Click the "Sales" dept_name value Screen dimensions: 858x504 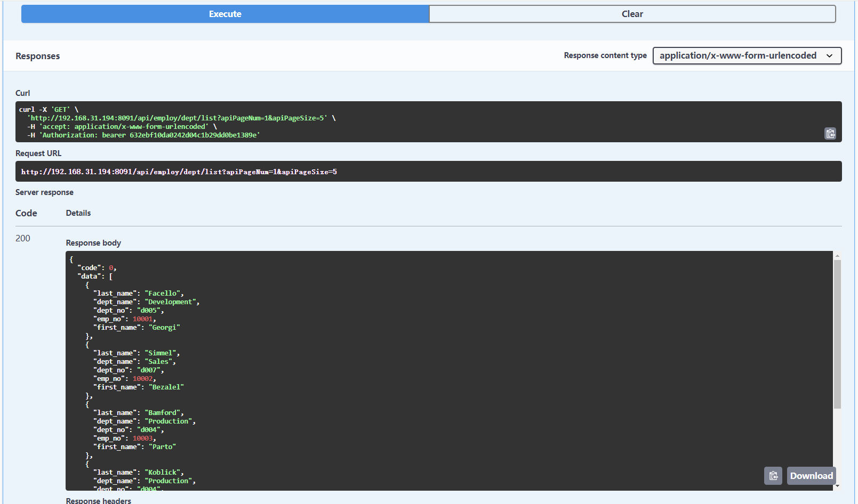158,361
